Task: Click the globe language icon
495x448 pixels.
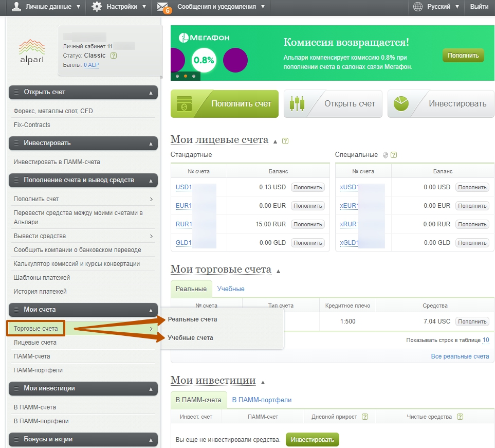Action: [x=418, y=7]
